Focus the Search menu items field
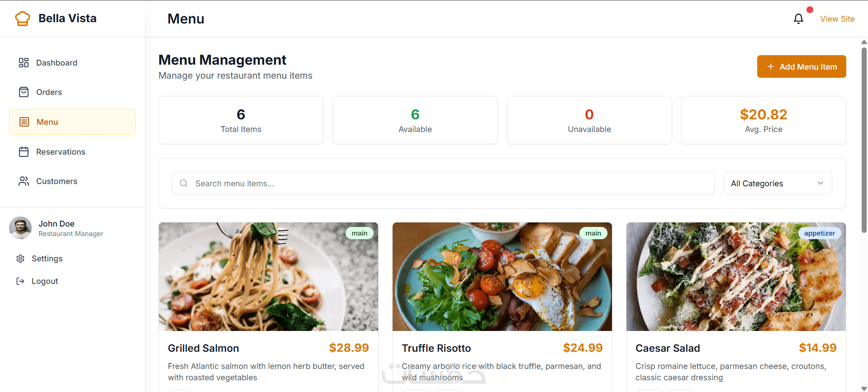Viewport: 868px width, 392px height. [448, 183]
